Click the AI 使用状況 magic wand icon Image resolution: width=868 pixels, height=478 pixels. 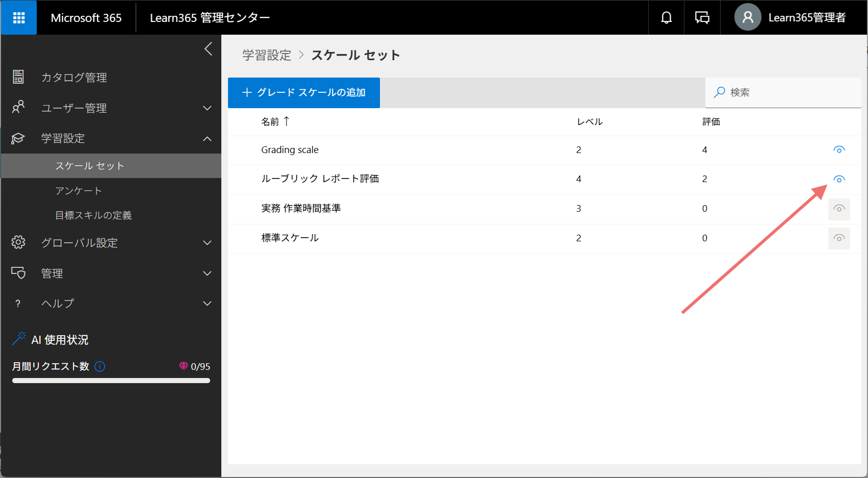click(19, 339)
